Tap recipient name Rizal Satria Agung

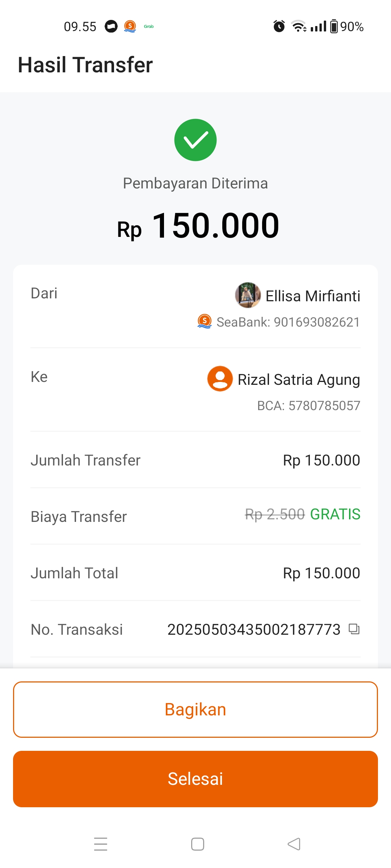[299, 380]
